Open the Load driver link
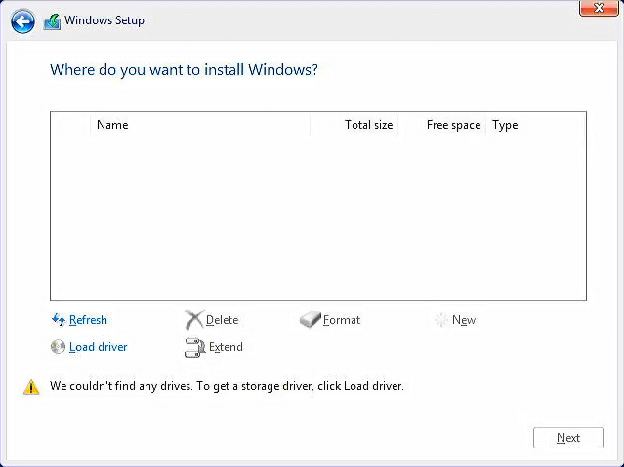Viewport: 624px width, 467px height. tap(98, 347)
